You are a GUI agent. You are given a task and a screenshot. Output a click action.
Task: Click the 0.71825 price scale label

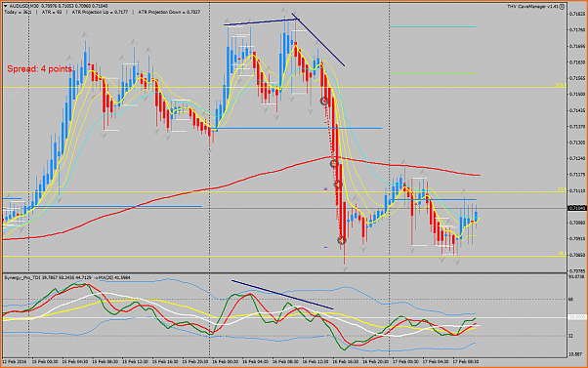[577, 15]
